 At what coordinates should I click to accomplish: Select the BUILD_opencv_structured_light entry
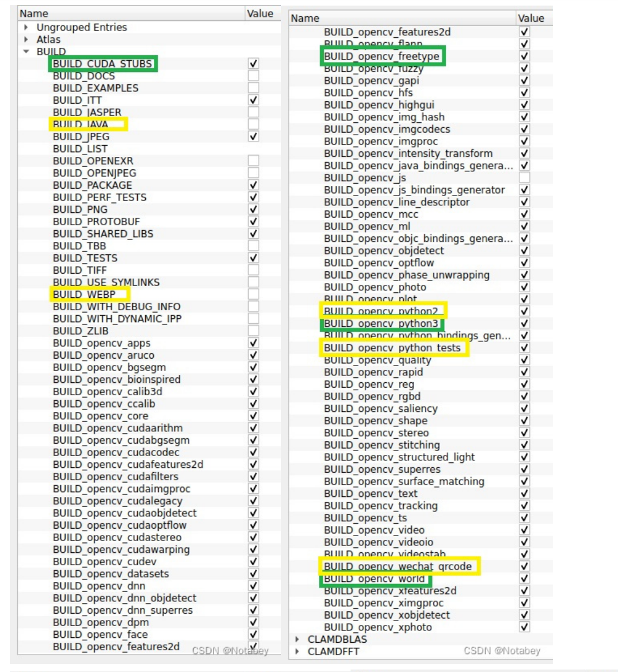400,457
